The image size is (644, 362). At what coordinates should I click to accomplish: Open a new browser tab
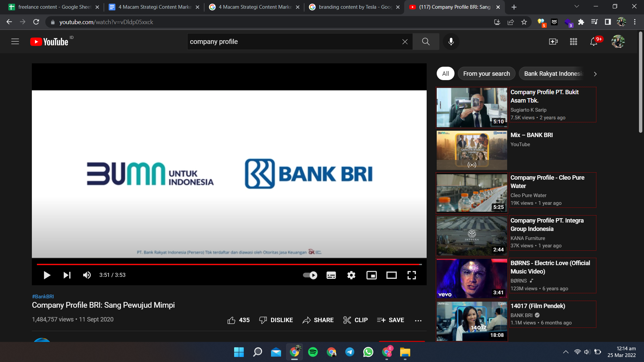pos(514,7)
